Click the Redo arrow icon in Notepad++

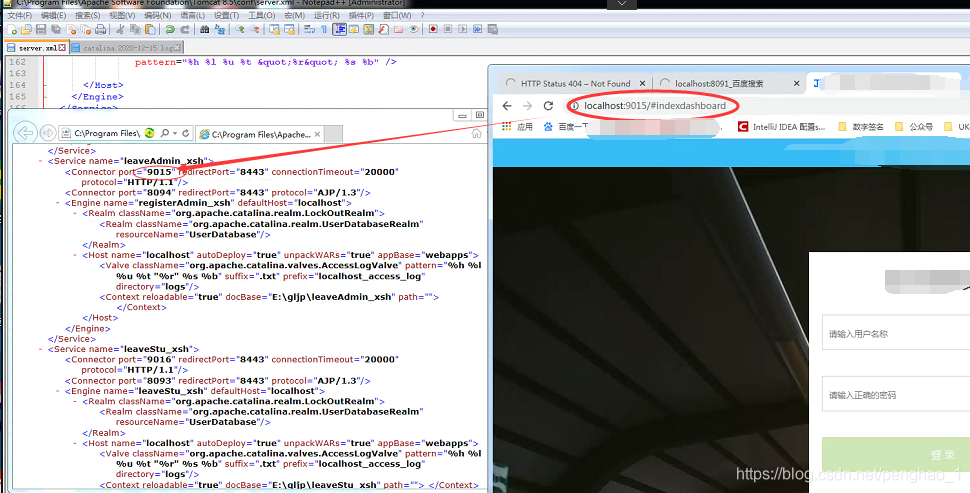point(185,30)
